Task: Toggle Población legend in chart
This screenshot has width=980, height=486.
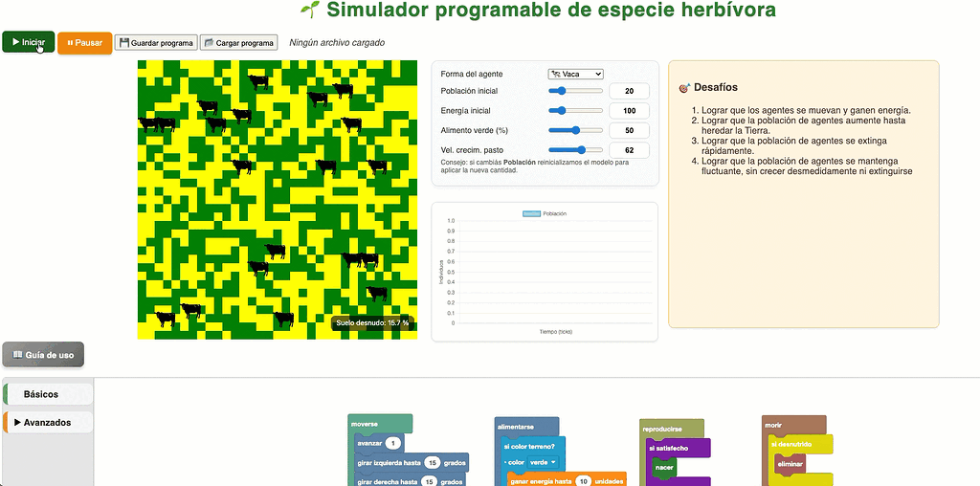Action: pyautogui.click(x=544, y=213)
